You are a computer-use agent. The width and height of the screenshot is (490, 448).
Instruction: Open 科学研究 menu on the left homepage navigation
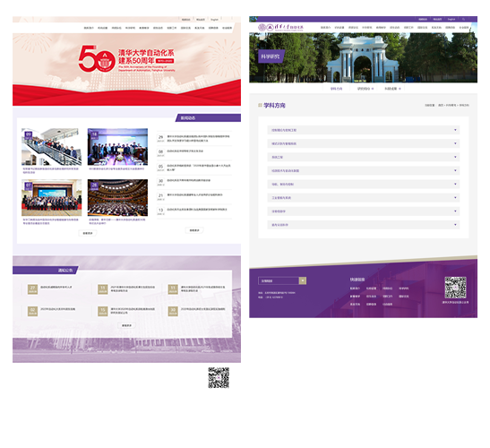pos(130,28)
